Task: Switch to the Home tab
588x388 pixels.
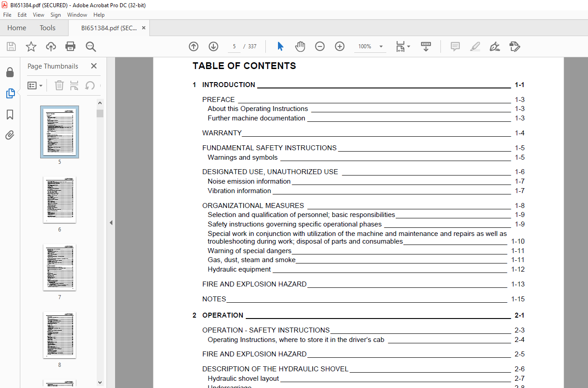Action: (17, 28)
